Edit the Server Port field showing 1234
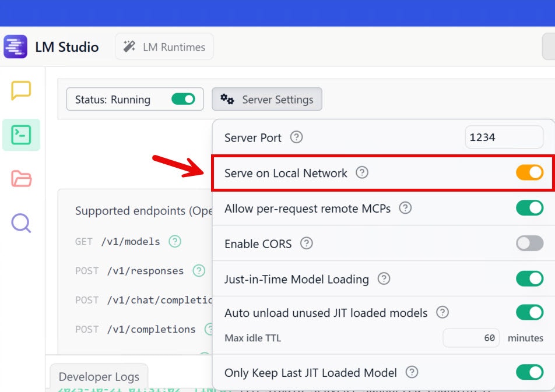Viewport: 555px width, 392px height. (x=504, y=137)
